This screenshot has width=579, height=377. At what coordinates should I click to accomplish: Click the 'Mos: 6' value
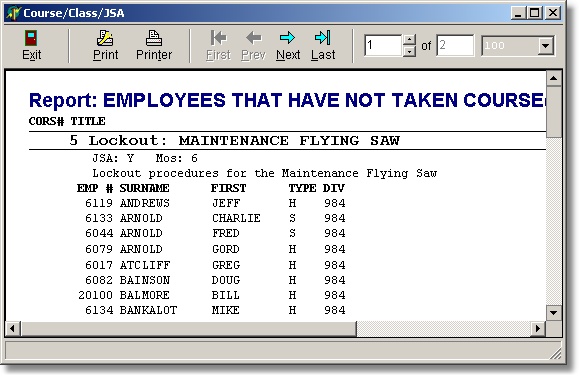(177, 158)
